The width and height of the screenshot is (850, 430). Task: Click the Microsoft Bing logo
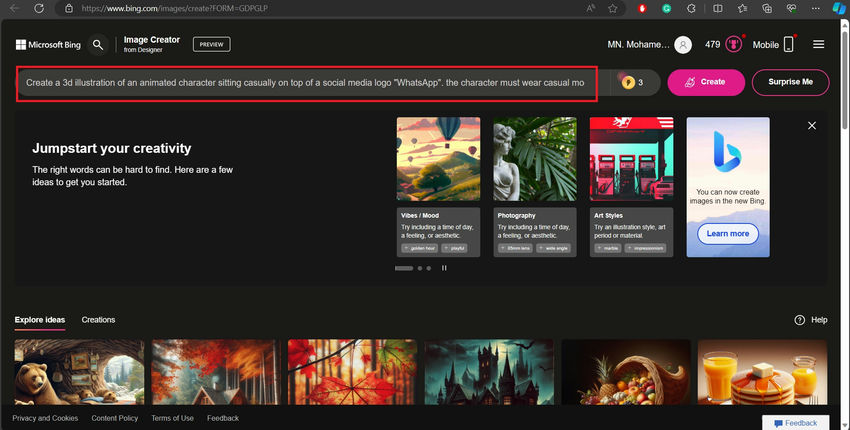[x=48, y=44]
